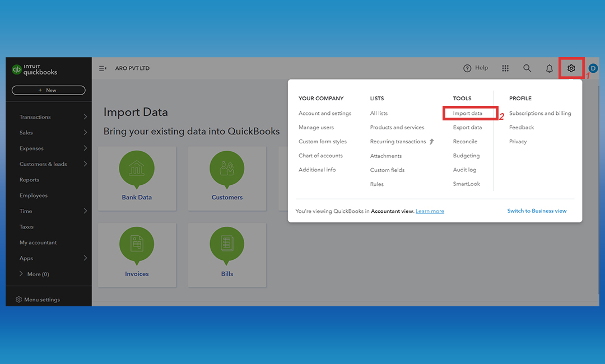605x364 pixels.
Task: Click the Settings gear icon
Action: [x=571, y=68]
